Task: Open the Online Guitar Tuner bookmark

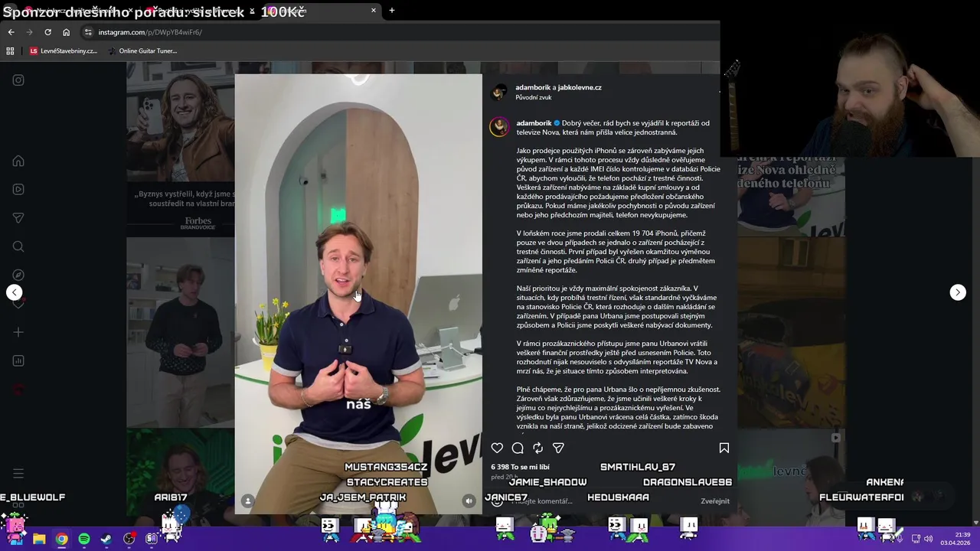Action: point(142,51)
